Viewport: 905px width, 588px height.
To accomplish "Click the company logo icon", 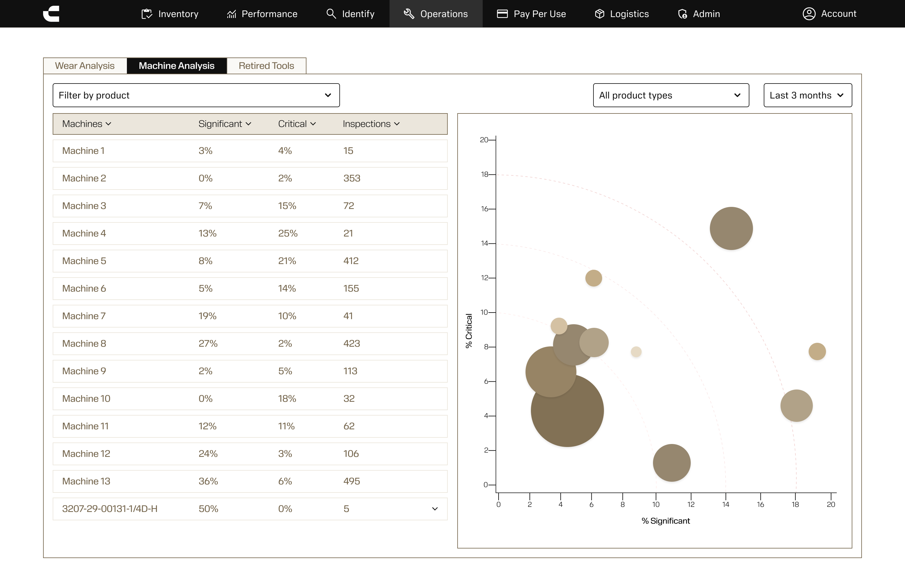I will [51, 14].
